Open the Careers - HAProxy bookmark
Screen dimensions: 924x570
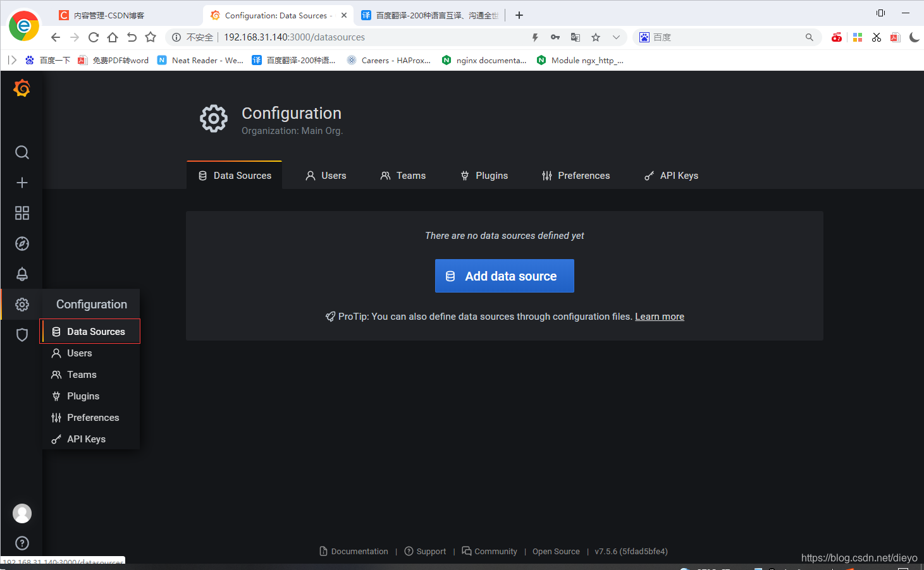coord(389,60)
